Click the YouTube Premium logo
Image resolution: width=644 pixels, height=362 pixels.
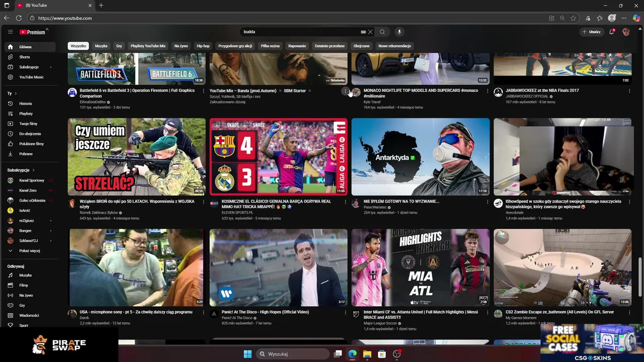point(33,32)
